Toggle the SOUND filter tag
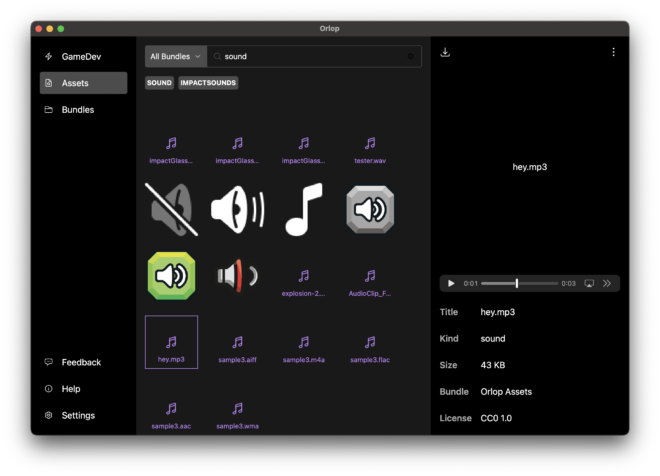The height and width of the screenshot is (476, 660). (x=159, y=83)
